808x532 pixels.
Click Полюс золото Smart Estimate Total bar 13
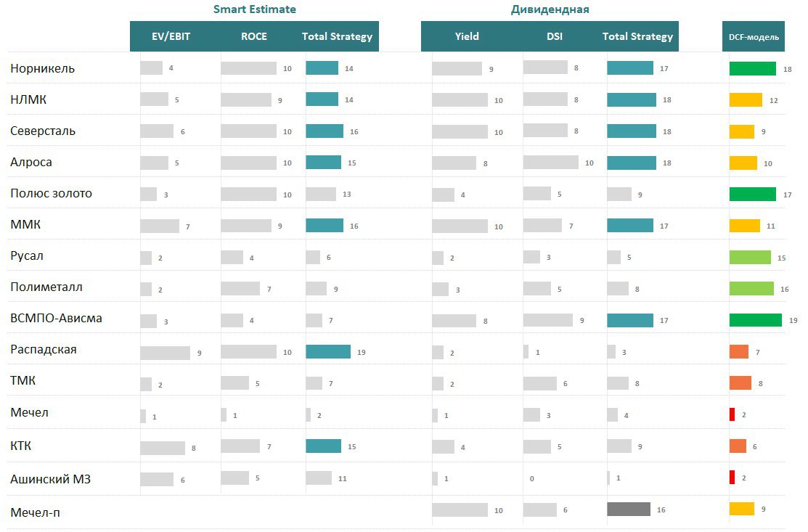(x=321, y=195)
